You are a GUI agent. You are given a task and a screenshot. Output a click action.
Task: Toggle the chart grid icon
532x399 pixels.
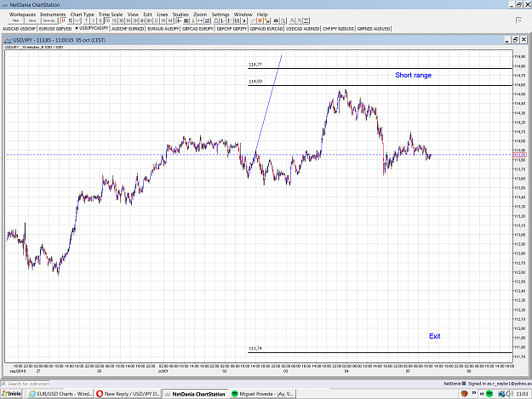[x=186, y=20]
